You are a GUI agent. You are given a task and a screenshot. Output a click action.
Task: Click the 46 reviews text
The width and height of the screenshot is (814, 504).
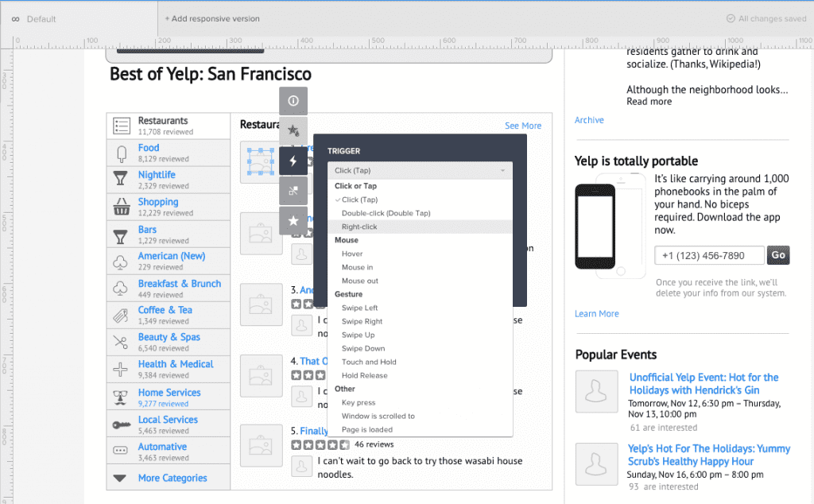[x=374, y=444]
